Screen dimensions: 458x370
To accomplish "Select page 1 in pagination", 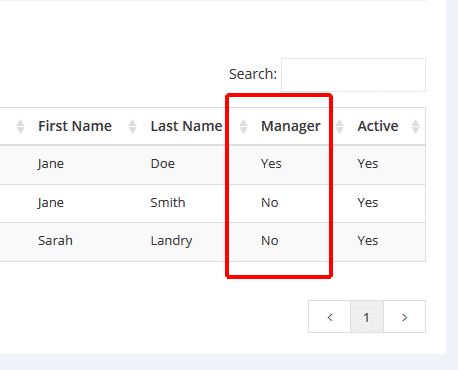I will (367, 317).
